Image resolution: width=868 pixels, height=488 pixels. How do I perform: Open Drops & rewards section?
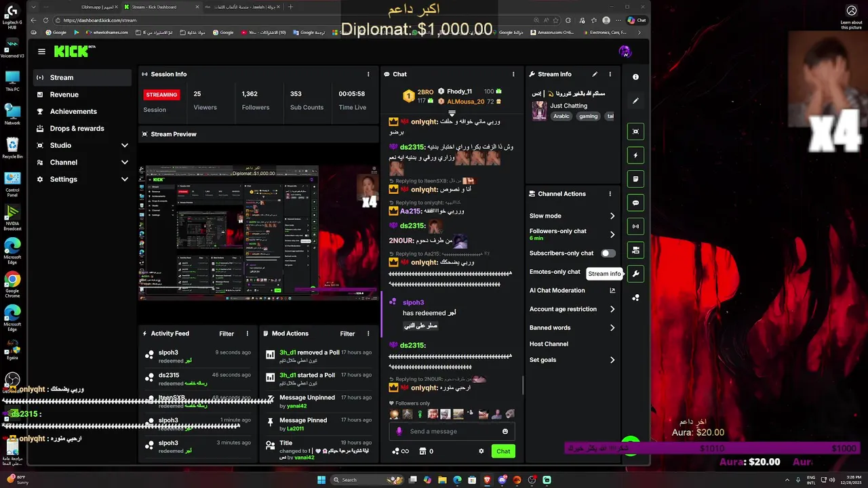83,128
